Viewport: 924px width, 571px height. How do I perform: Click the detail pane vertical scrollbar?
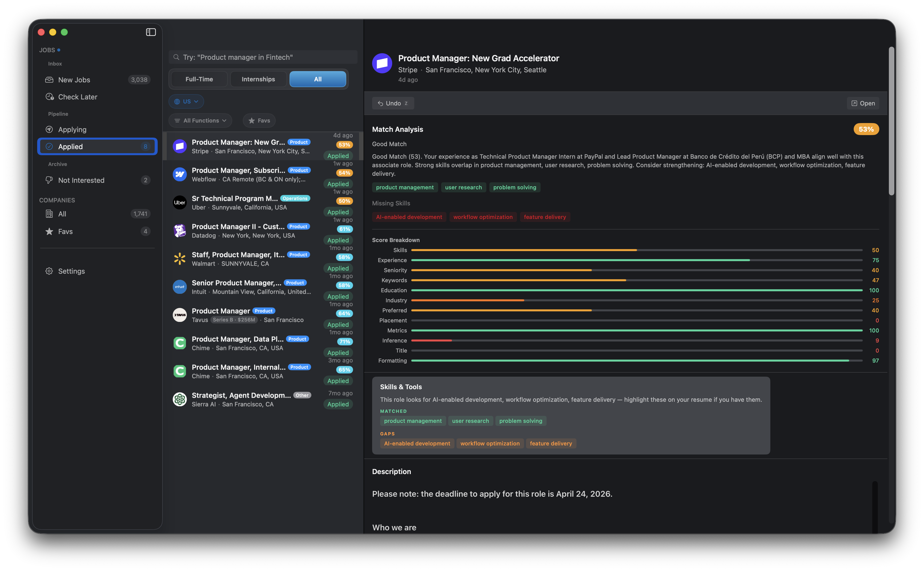point(891,121)
